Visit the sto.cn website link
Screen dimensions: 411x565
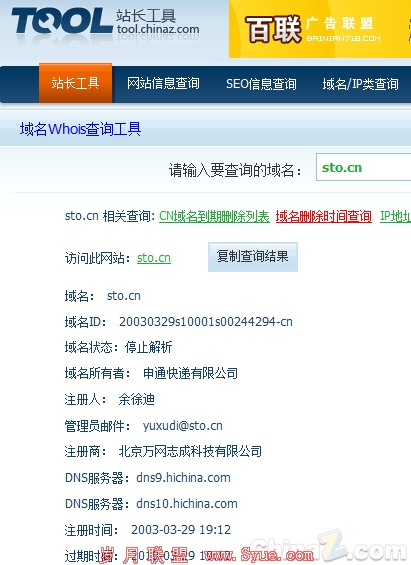(x=154, y=258)
